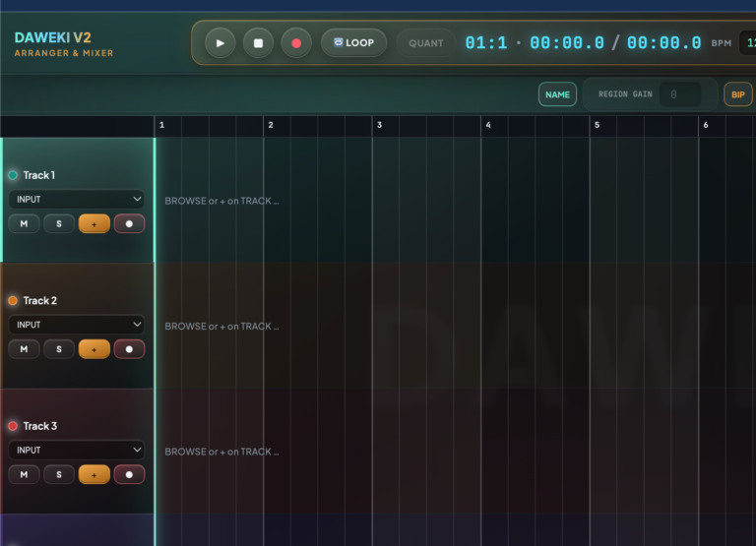Click bar 3 marker on timeline ruler

379,125
